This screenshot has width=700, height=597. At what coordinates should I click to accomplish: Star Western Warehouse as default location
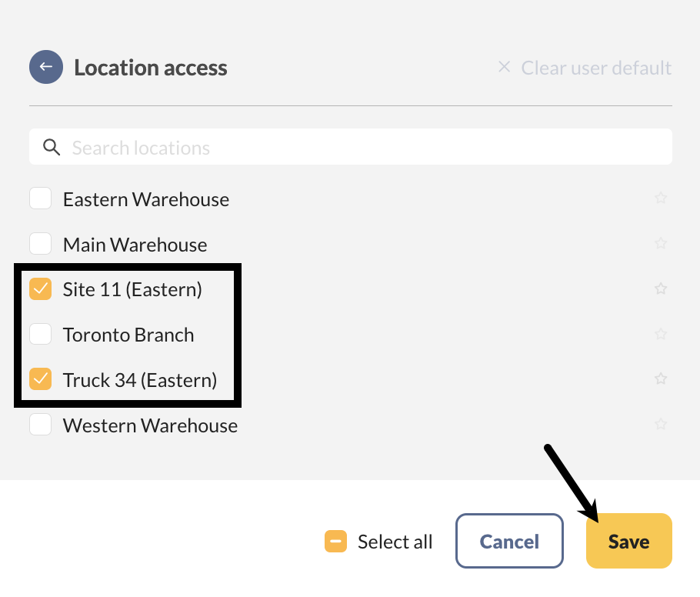(660, 424)
